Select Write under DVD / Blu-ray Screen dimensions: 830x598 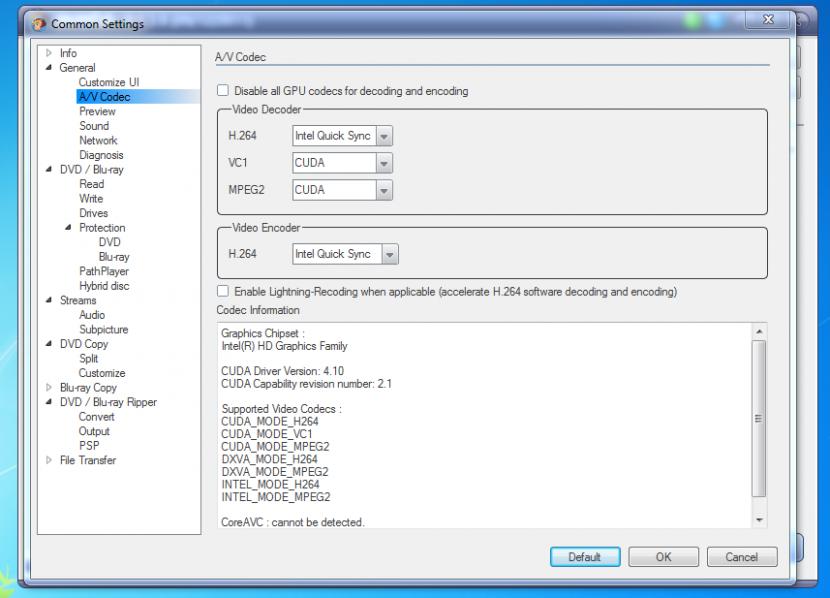(91, 198)
